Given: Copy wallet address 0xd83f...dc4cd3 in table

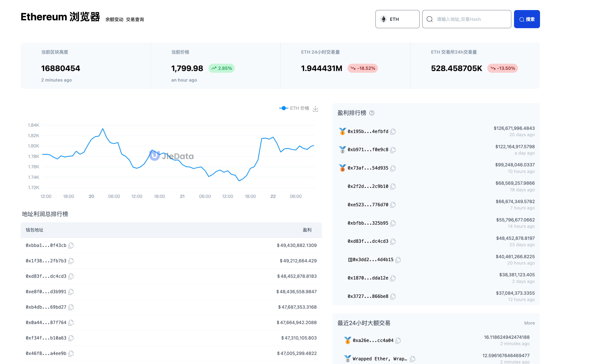Looking at the screenshot, I should 71,276.
